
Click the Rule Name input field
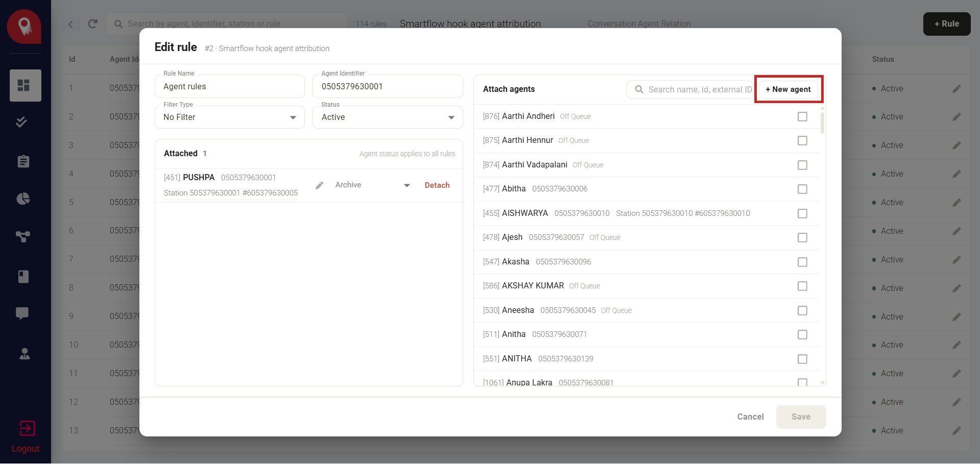230,87
